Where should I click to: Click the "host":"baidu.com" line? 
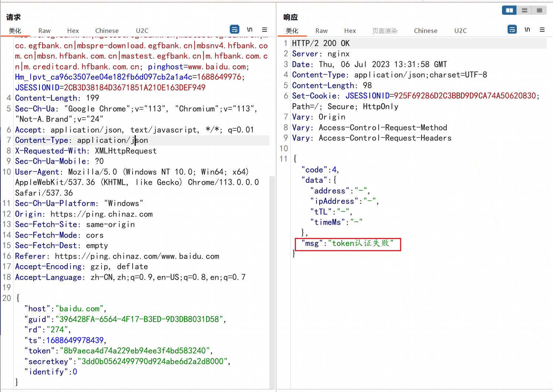pyautogui.click(x=65, y=309)
